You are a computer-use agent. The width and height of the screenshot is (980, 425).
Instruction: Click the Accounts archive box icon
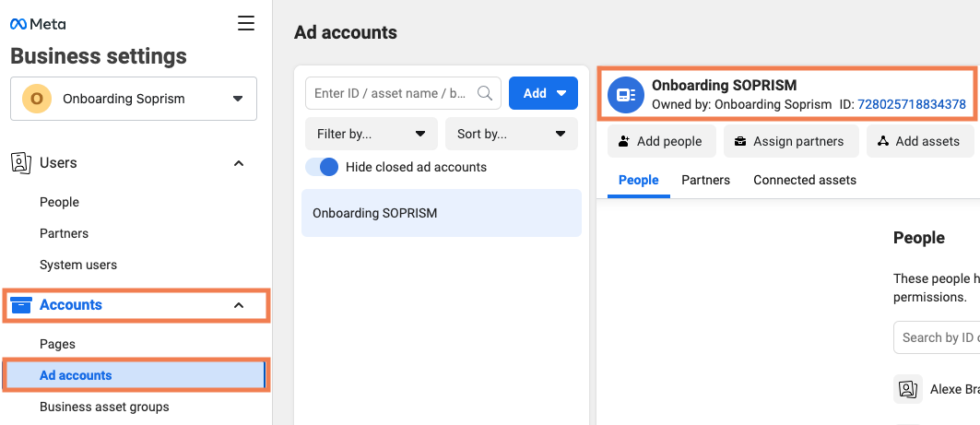point(21,305)
